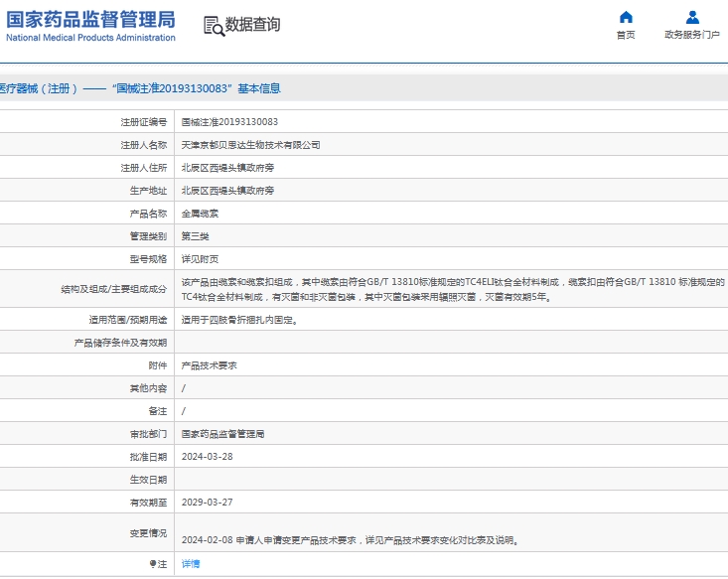This screenshot has height=579, width=728.
Task: Click the structure composition description paragraph
Action: [453, 289]
